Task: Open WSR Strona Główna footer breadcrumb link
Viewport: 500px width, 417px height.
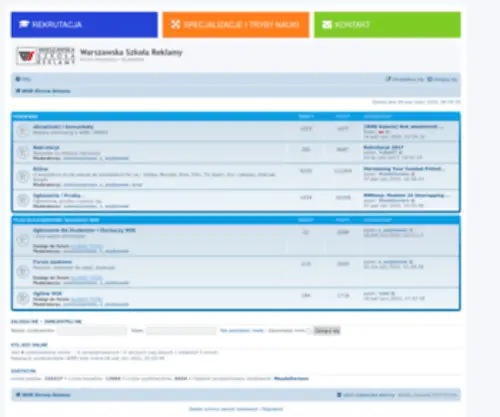Action: click(x=46, y=395)
